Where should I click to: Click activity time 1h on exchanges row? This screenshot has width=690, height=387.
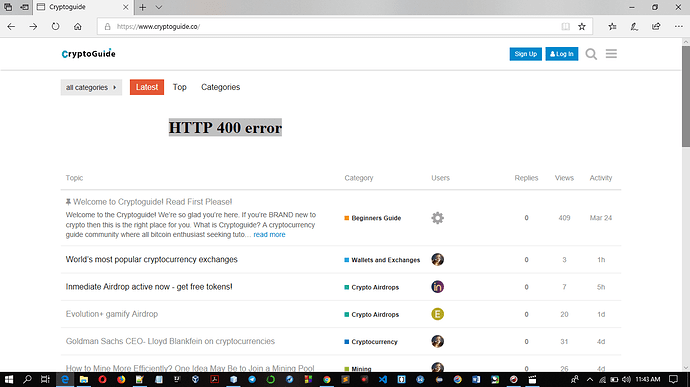[x=601, y=260]
